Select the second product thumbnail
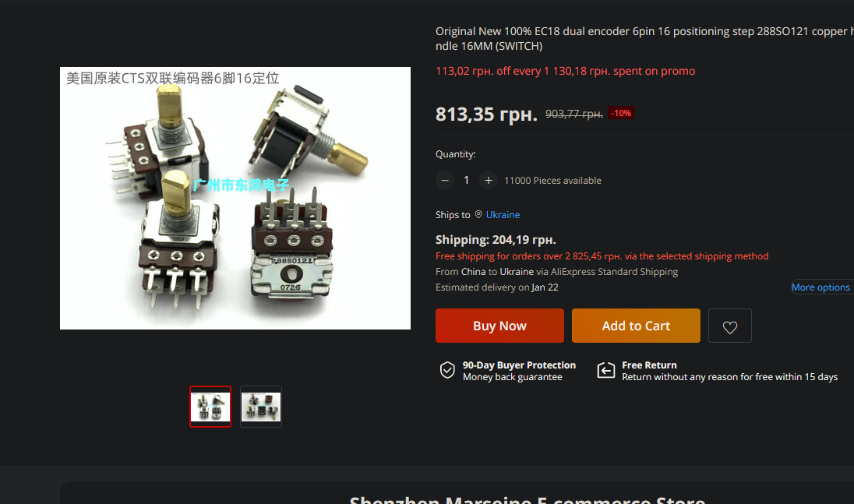Screen dimensions: 854x504 [x=261, y=407]
